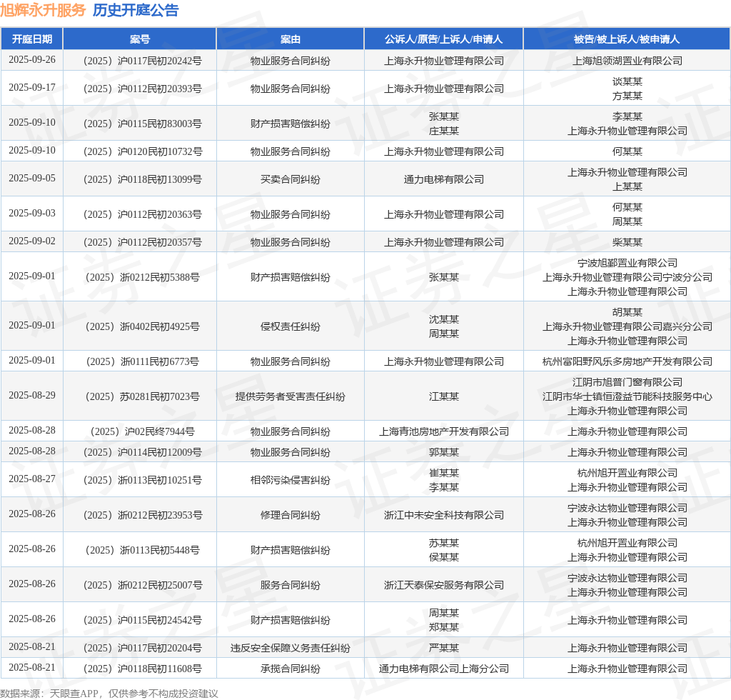Click plaintiff 浙江中未安全科技有限公司
Screen dimensions: 731x700
coord(444,515)
